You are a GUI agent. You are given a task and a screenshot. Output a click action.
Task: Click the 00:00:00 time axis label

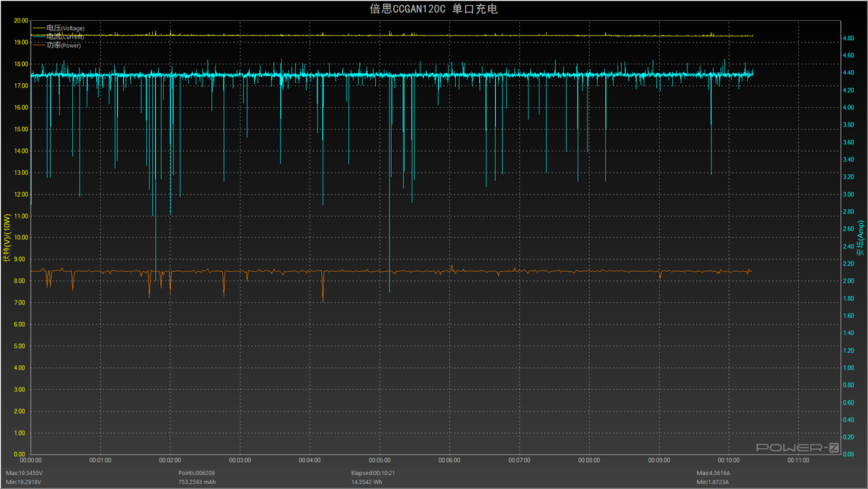pos(31,461)
